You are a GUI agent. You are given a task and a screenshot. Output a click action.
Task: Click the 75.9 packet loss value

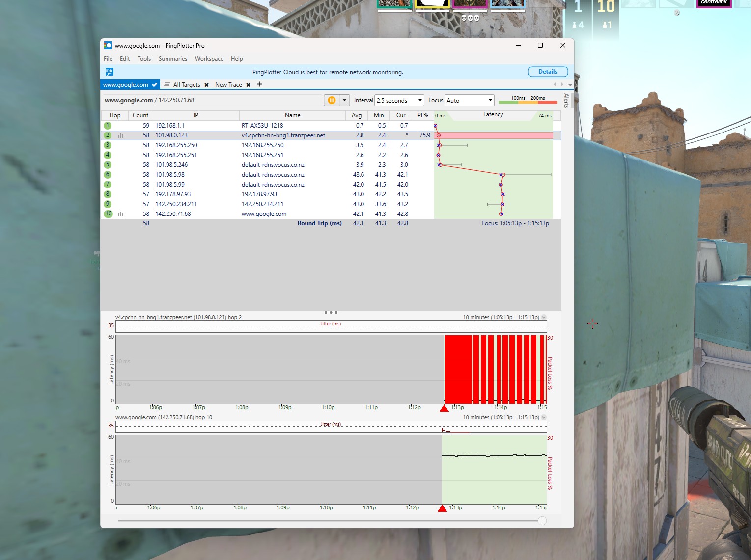[x=425, y=135]
